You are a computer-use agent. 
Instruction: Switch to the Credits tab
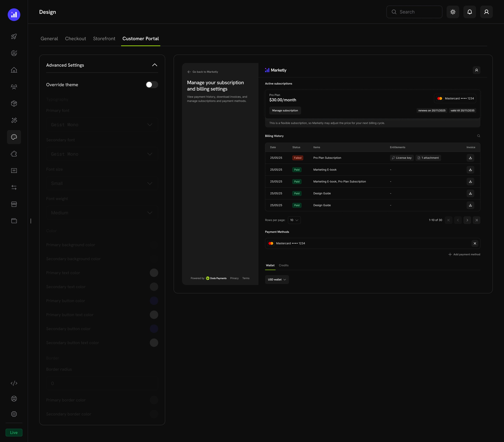click(x=283, y=265)
